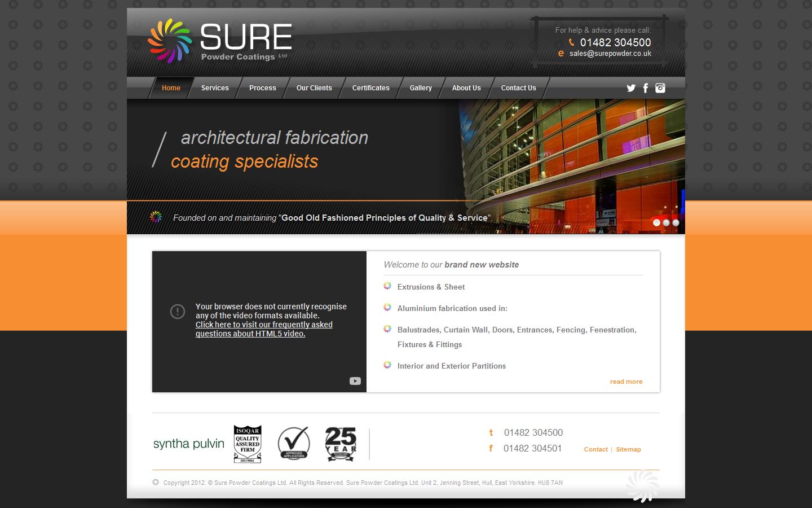
Task: Click the YouTube icon on the video player
Action: click(355, 380)
